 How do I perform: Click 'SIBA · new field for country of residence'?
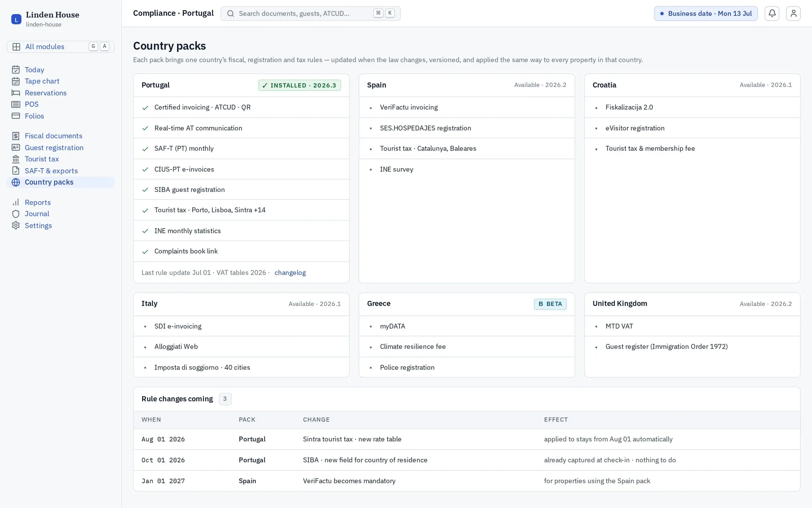pyautogui.click(x=365, y=460)
